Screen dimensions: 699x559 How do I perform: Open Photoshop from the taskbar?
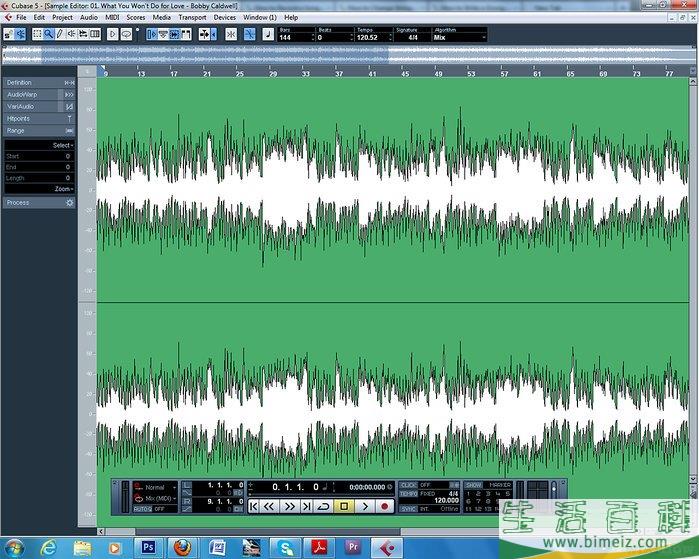148,547
